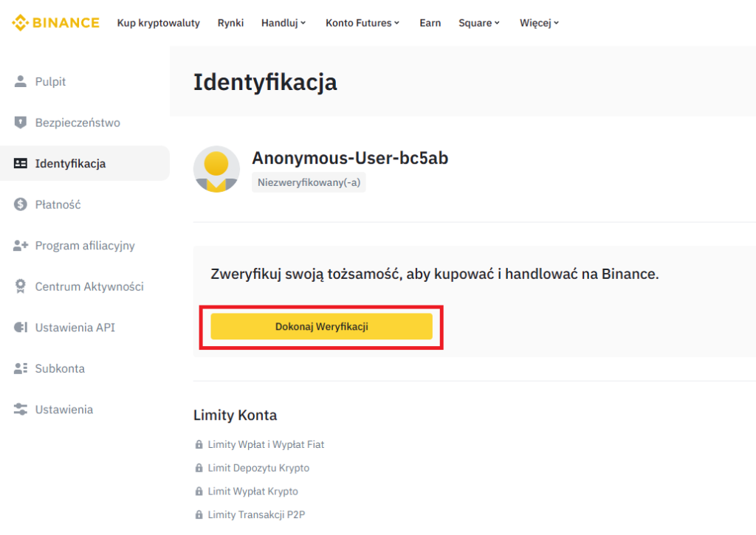Click the Płatność dollar coin icon
This screenshot has height=535, width=756.
pos(20,204)
